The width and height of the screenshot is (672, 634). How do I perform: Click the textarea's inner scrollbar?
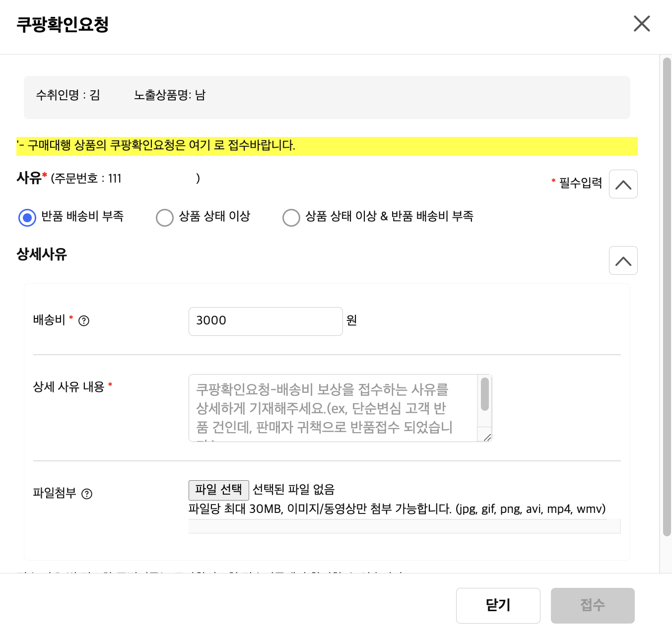pos(485,394)
